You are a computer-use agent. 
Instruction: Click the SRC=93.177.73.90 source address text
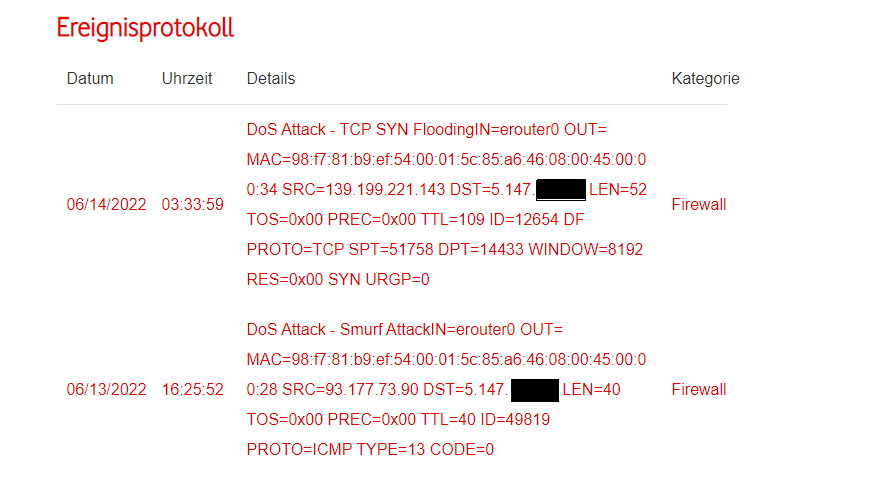(350, 389)
